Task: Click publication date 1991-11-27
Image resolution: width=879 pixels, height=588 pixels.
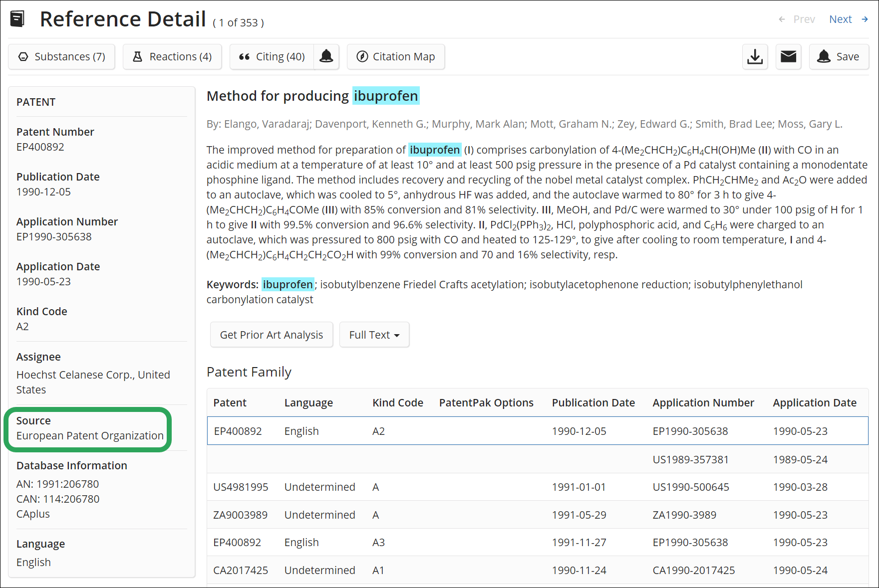Action: click(579, 542)
